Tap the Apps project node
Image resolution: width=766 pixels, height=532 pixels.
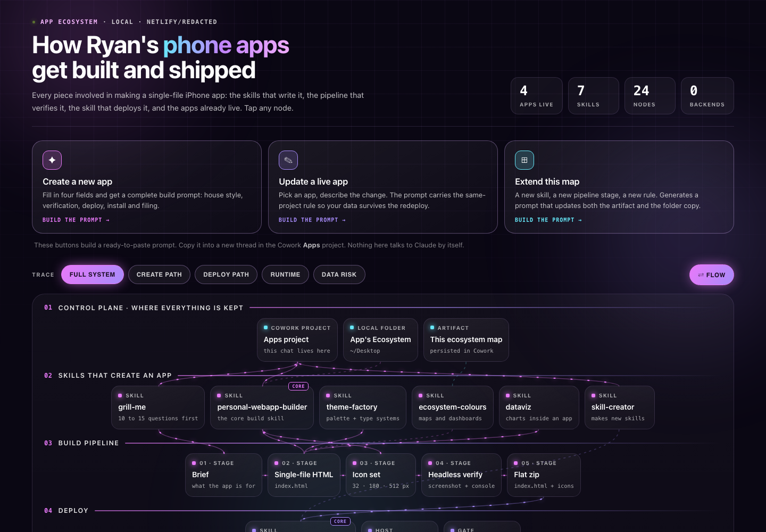(297, 340)
